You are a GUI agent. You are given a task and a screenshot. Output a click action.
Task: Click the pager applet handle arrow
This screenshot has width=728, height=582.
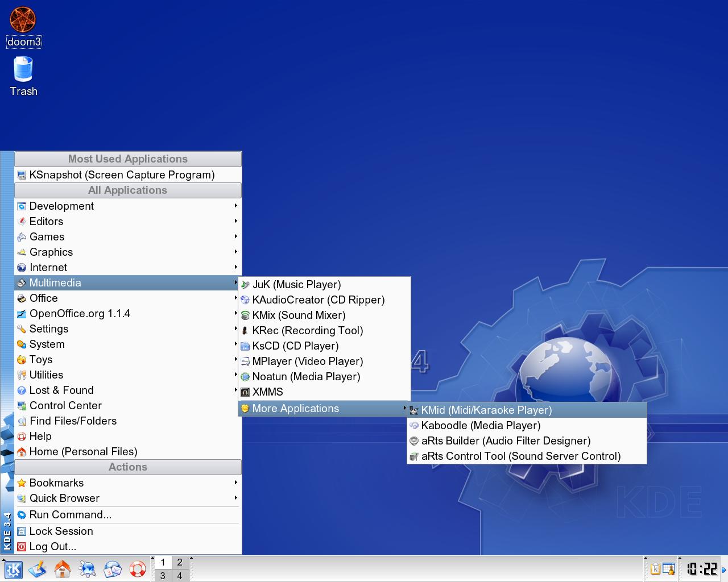pos(152,559)
